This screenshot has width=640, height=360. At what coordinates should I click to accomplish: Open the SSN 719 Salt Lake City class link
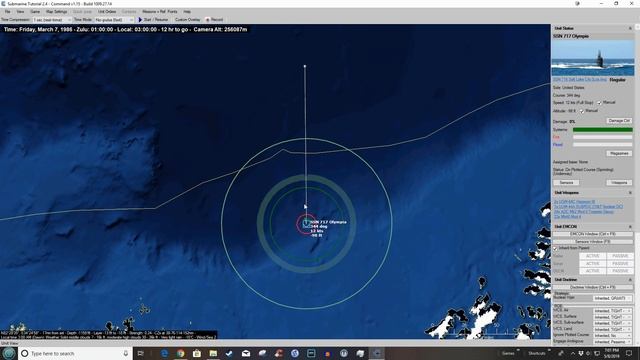click(580, 79)
